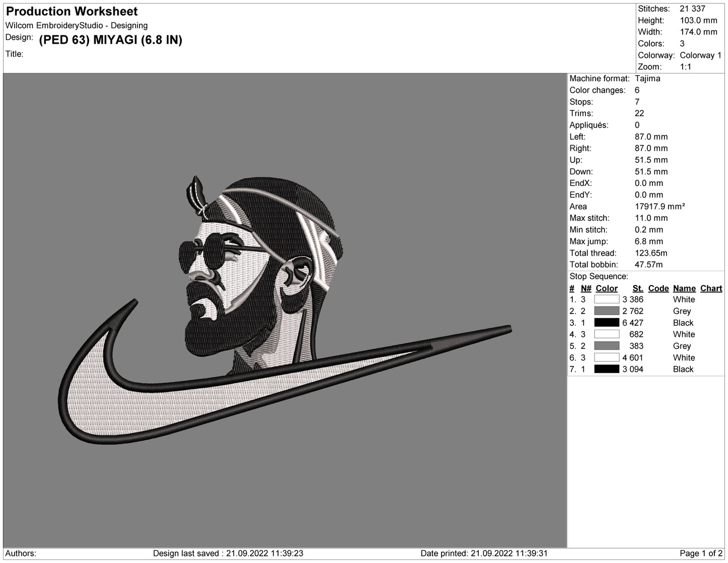
Task: Click stitch count '383' in row 5
Action: [x=636, y=346]
